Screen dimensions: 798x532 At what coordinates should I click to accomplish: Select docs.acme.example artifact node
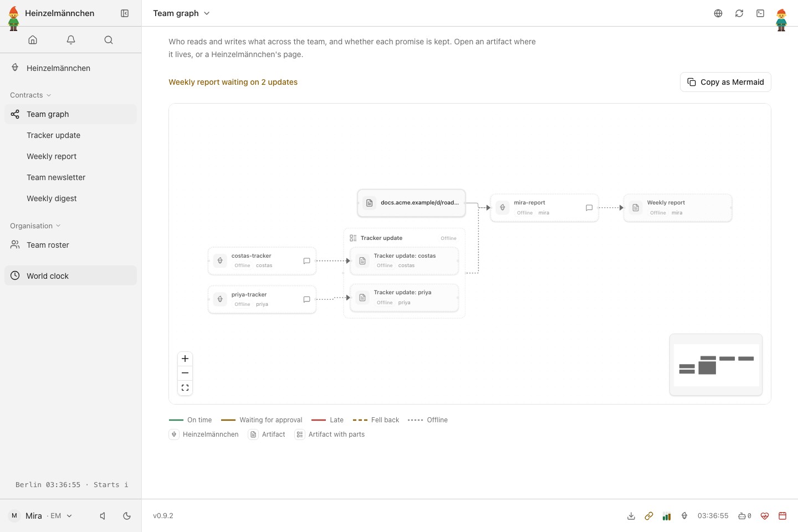[411, 203]
